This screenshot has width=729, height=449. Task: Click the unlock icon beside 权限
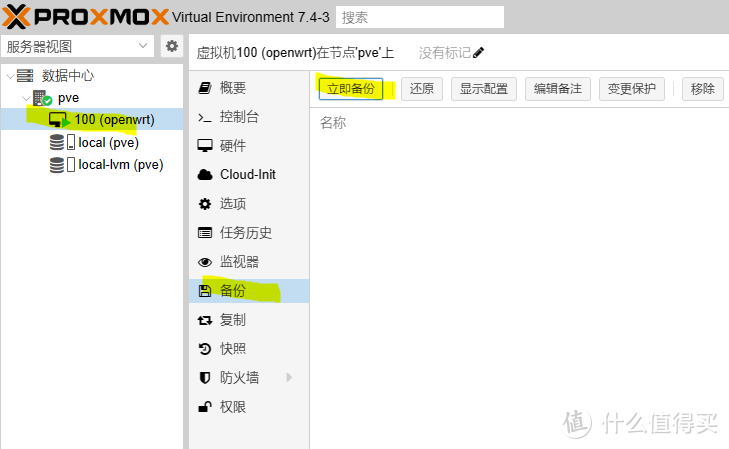coord(205,407)
